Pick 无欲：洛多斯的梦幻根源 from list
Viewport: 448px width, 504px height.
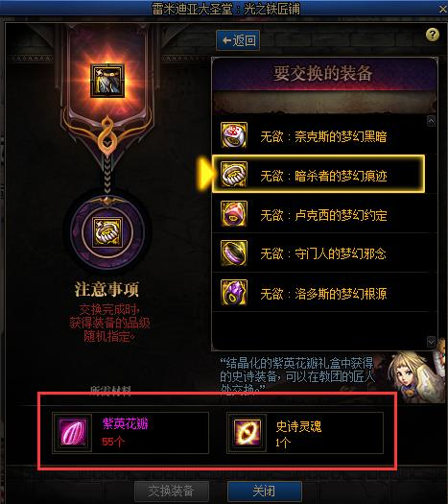324,293
